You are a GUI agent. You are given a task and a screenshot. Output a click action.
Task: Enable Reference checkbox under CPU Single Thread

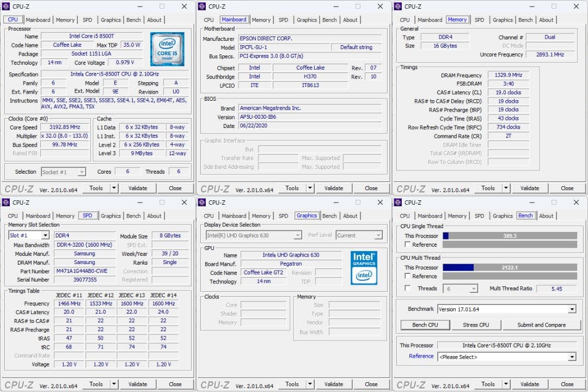[408, 244]
